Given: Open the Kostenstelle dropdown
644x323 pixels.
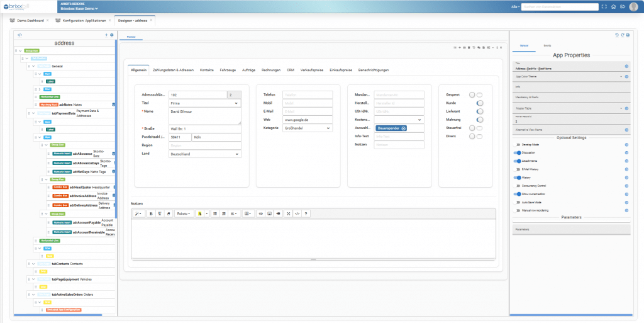Looking at the screenshot, I should (399, 120).
